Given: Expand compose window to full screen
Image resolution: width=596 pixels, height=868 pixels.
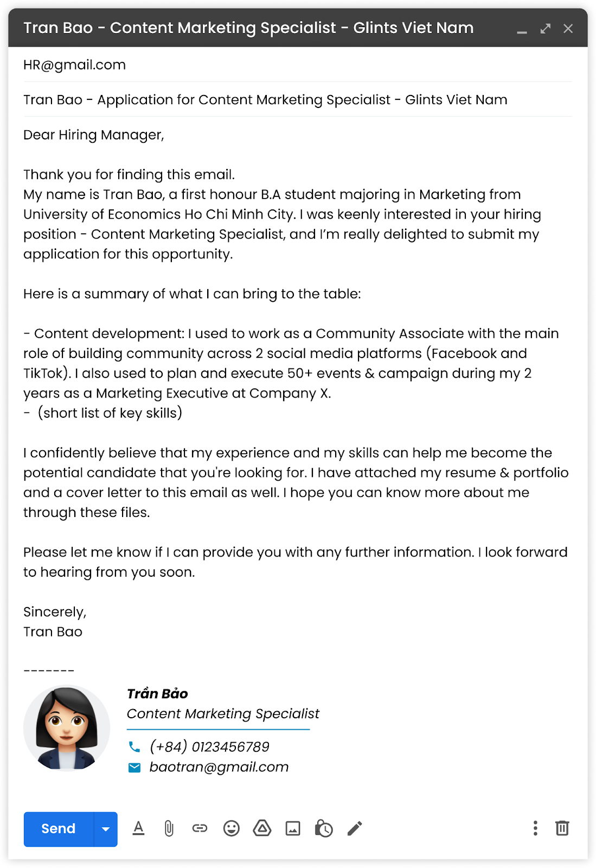Looking at the screenshot, I should [546, 29].
